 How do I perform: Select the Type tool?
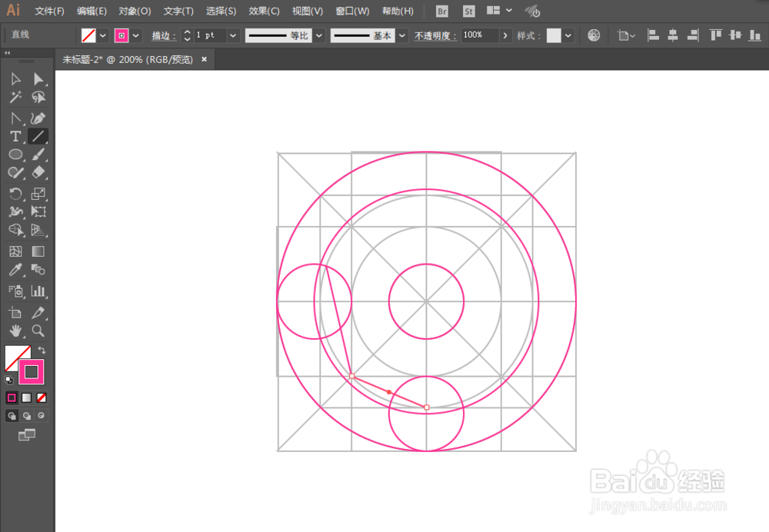tap(15, 136)
